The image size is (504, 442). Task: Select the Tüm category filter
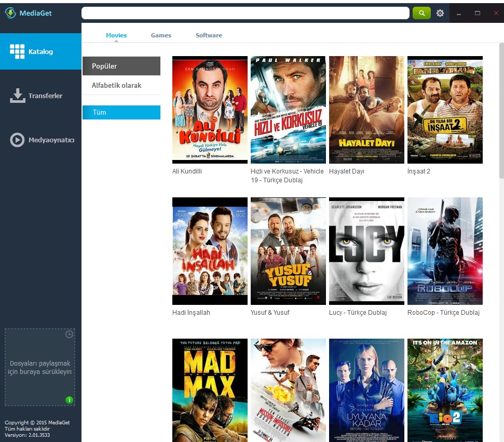[x=121, y=112]
